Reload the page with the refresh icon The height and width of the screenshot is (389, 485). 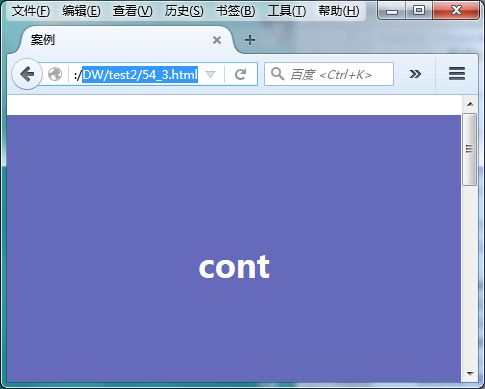tap(240, 74)
